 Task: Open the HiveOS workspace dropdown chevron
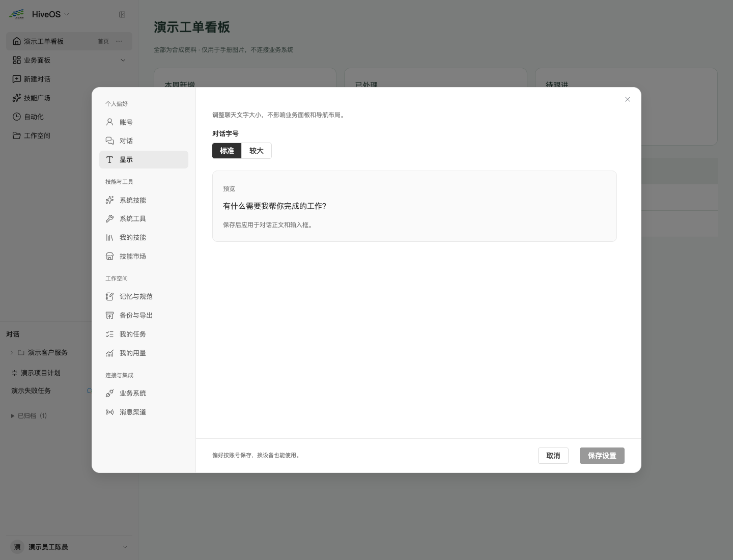coord(67,14)
